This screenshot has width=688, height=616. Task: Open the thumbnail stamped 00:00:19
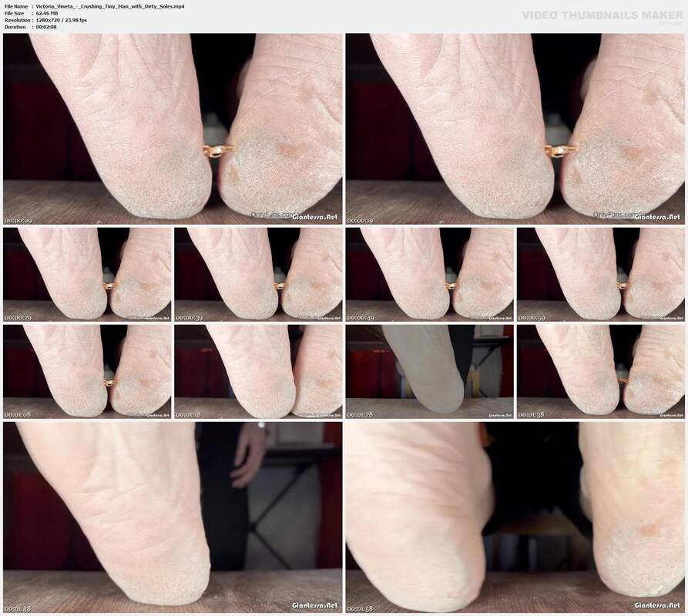[515, 129]
